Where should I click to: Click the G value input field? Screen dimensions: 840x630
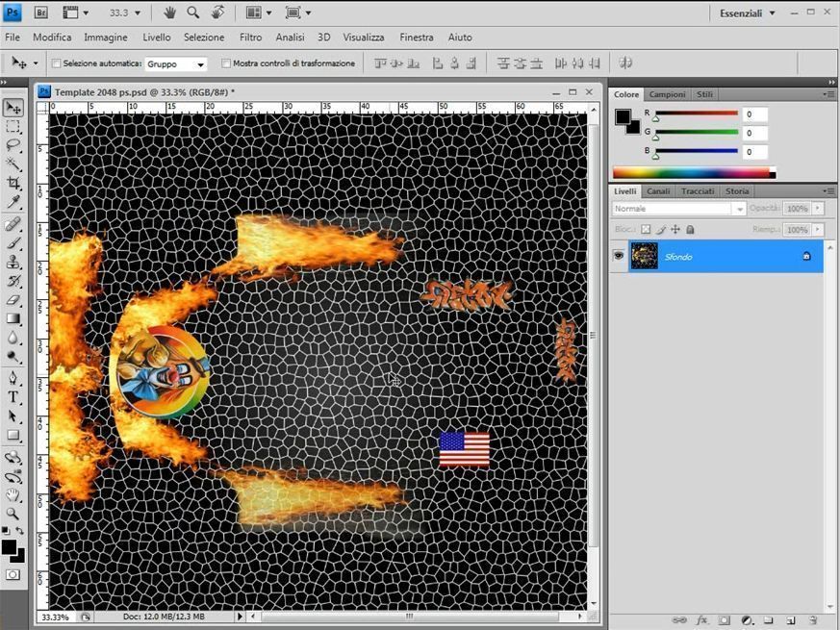coord(755,133)
